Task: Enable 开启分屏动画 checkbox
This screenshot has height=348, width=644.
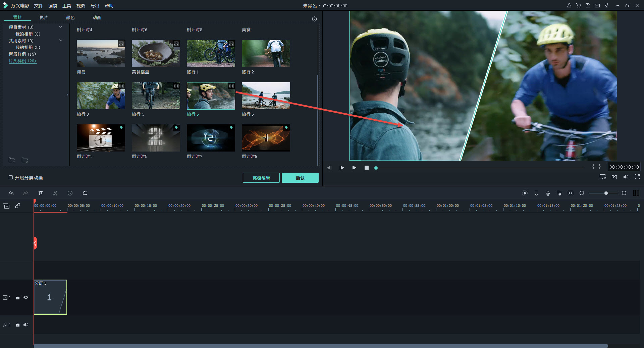Action: 11,177
